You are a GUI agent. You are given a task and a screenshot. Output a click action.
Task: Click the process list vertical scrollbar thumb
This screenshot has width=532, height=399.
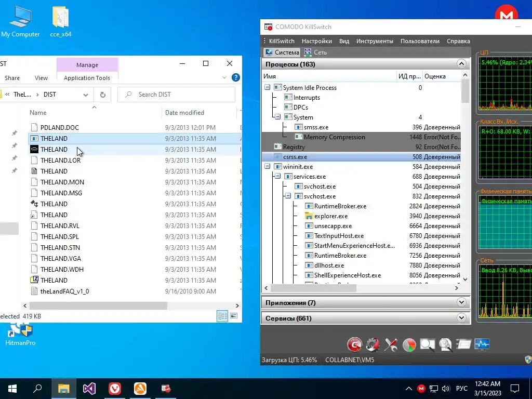(x=465, y=91)
